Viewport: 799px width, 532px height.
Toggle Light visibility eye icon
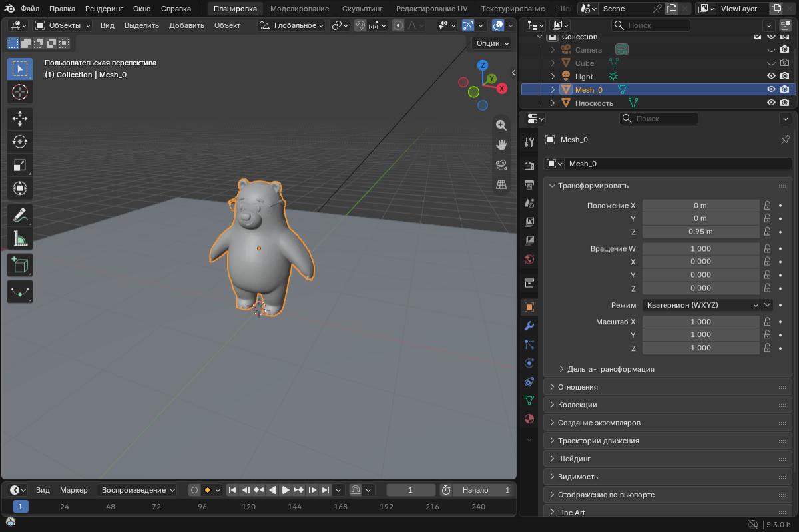click(771, 76)
